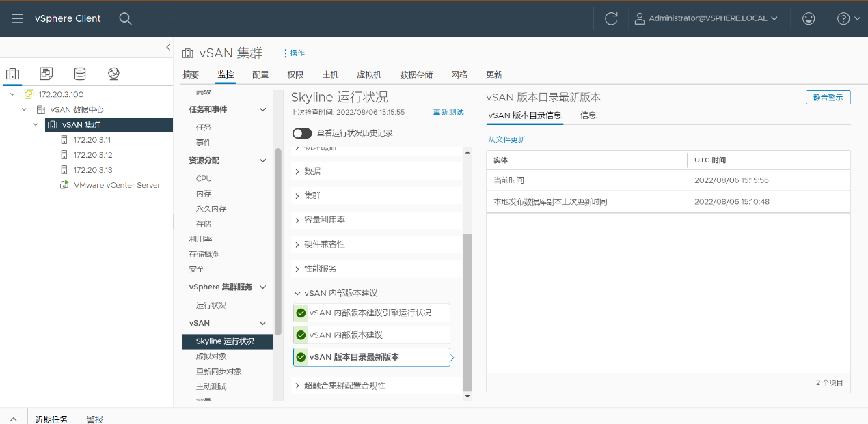868x424 pixels.
Task: Collapse the 任务和事件 section
Action: tap(262, 109)
